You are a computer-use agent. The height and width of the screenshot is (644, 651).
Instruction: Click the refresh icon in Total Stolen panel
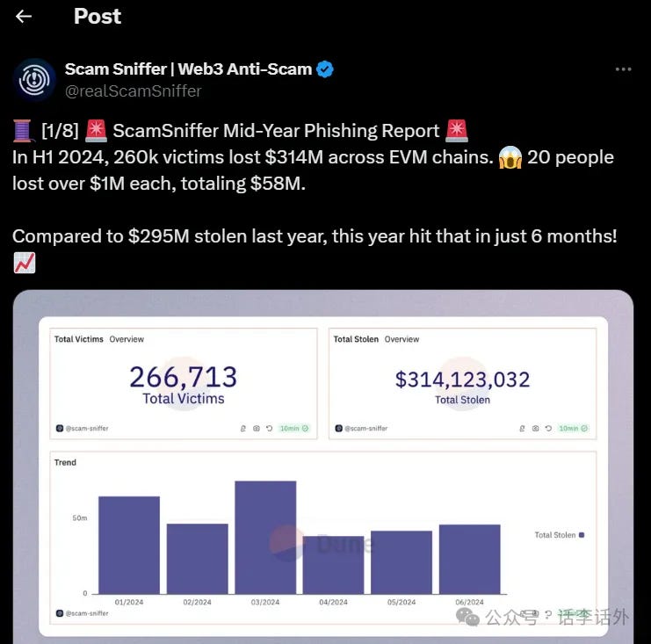pos(547,429)
